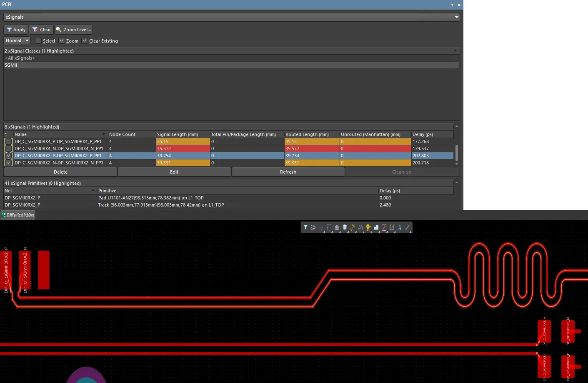Uncheck the DP_C_SGMII0RX2_P xSignal row checkbox

coord(8,156)
